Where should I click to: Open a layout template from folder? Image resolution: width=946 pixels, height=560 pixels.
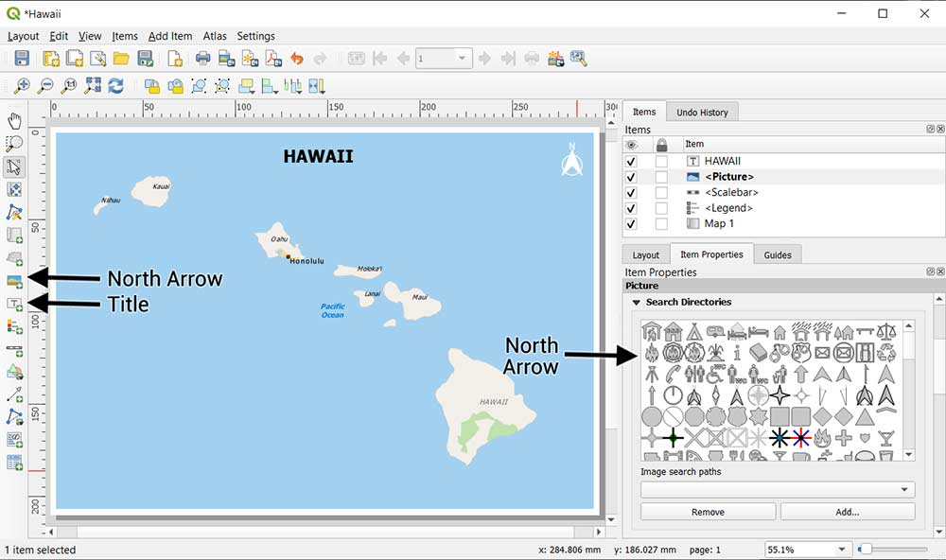121,59
